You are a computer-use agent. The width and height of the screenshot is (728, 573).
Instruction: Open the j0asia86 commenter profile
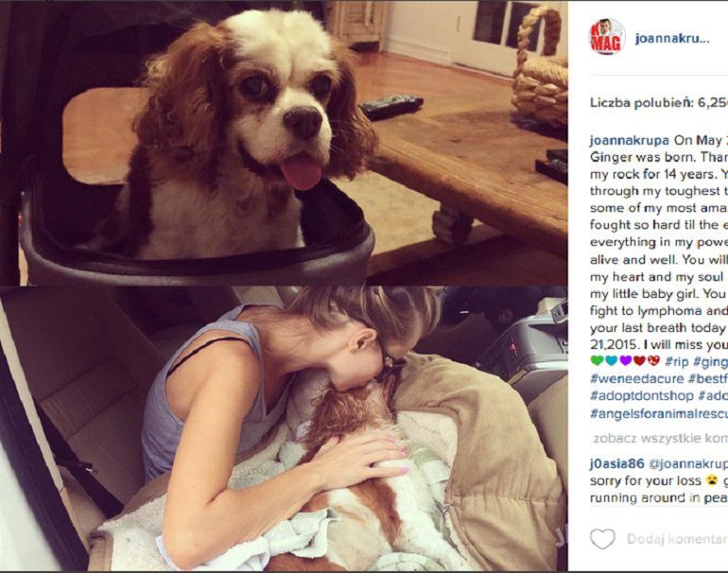pos(617,463)
